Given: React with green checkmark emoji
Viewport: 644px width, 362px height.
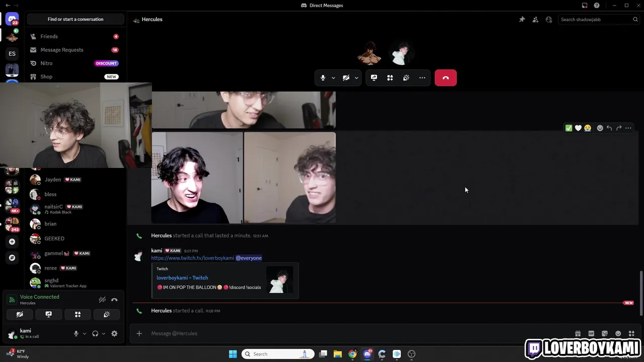Looking at the screenshot, I should pyautogui.click(x=569, y=128).
